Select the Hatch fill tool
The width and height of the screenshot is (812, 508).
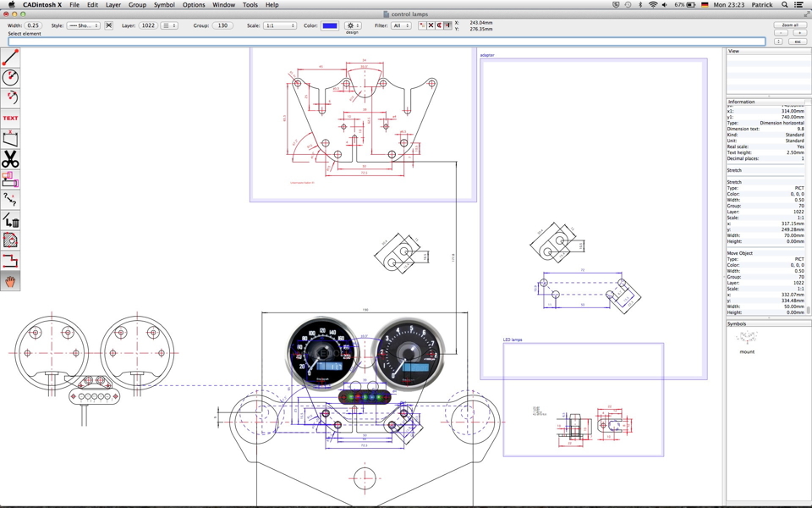10,240
